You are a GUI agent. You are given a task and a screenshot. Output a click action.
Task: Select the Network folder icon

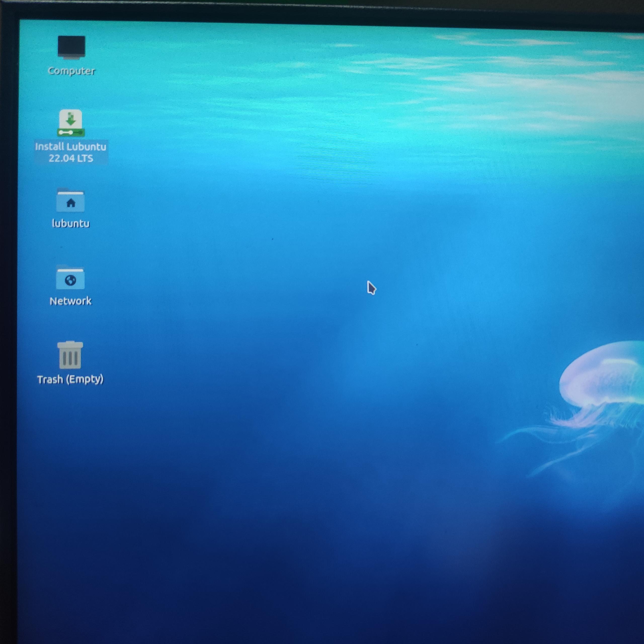[x=70, y=278]
